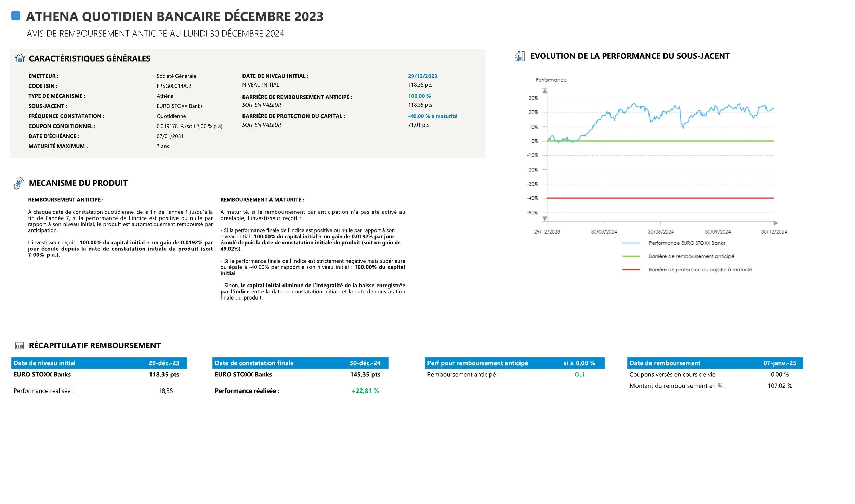Click the Perf pour remboursement anticipé header
Image resolution: width=855 pixels, height=504 pixels.
click(477, 363)
